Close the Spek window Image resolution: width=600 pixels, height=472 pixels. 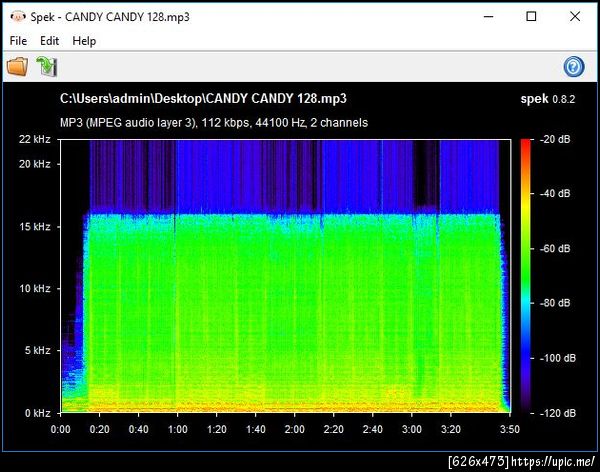[575, 16]
